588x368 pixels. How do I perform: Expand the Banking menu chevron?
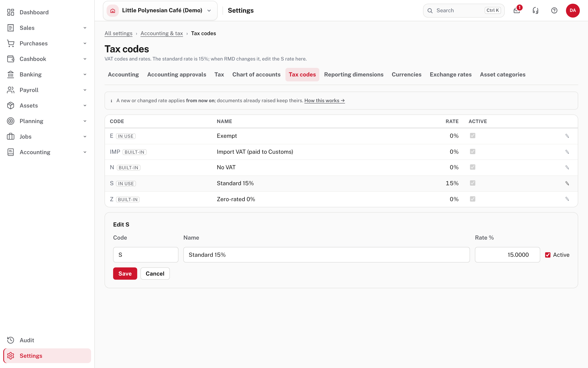[85, 74]
